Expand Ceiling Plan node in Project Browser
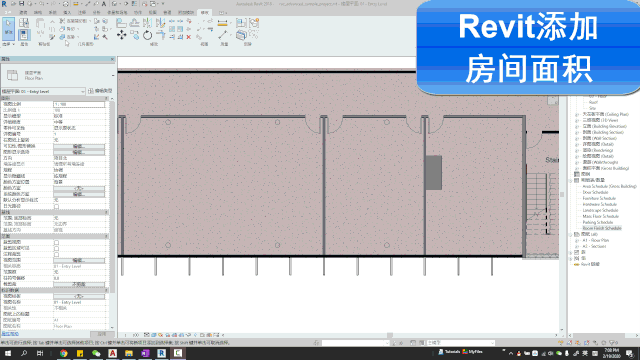Viewport: 640px width, 360px height. pos(577,115)
